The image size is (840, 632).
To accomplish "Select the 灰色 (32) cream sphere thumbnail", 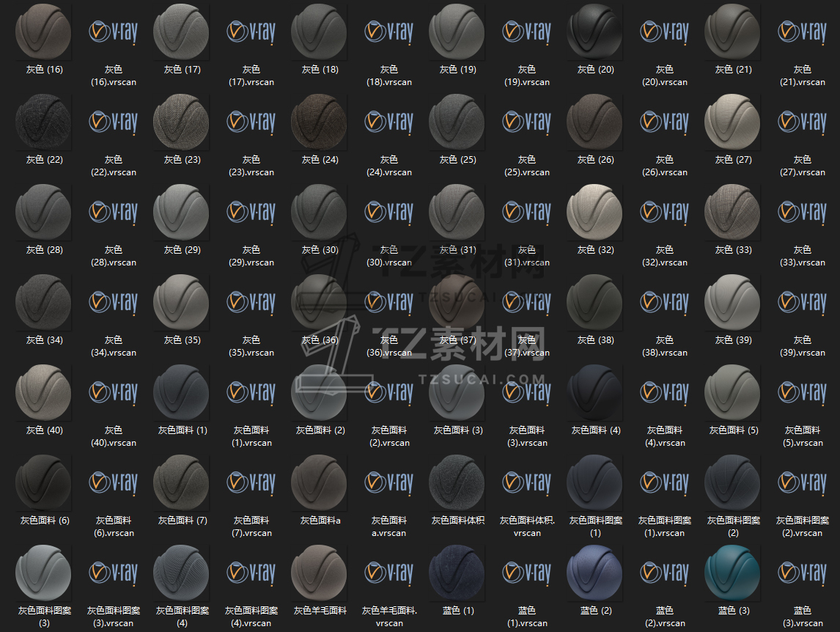I will point(594,212).
